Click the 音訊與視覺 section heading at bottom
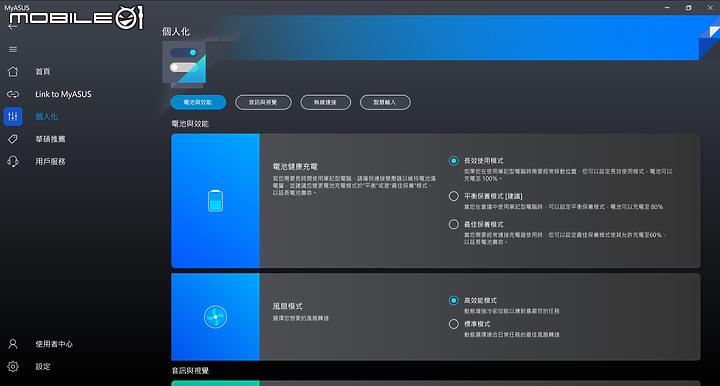Screen dimensions: 720x386 coord(190,370)
